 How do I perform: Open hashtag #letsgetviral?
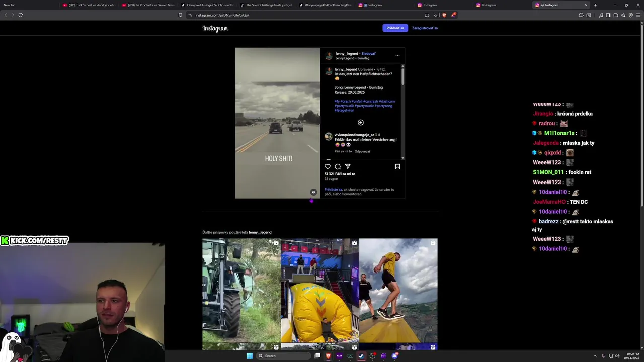[344, 110]
